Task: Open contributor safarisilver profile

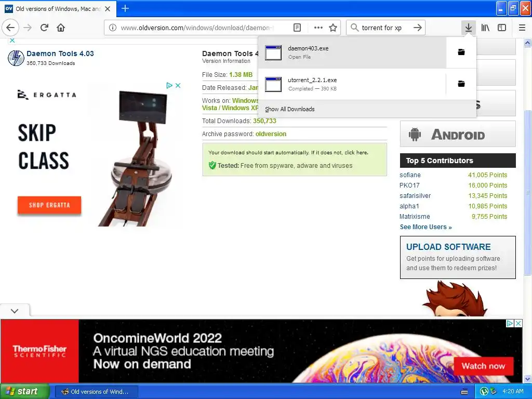Action: (x=415, y=196)
